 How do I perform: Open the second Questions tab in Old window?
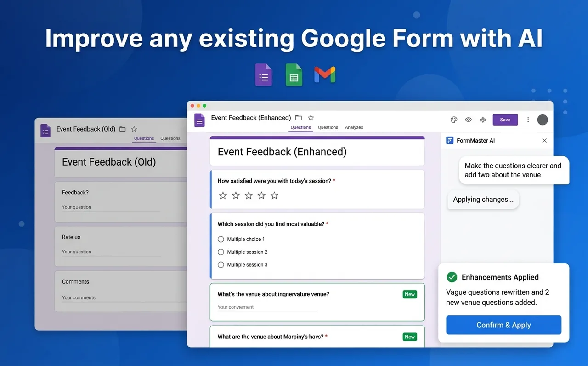click(170, 138)
